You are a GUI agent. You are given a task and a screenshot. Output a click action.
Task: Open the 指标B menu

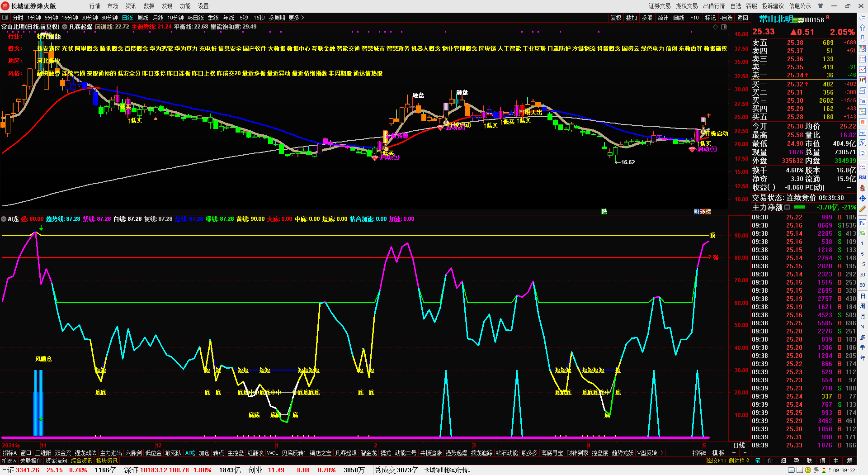pos(699,453)
